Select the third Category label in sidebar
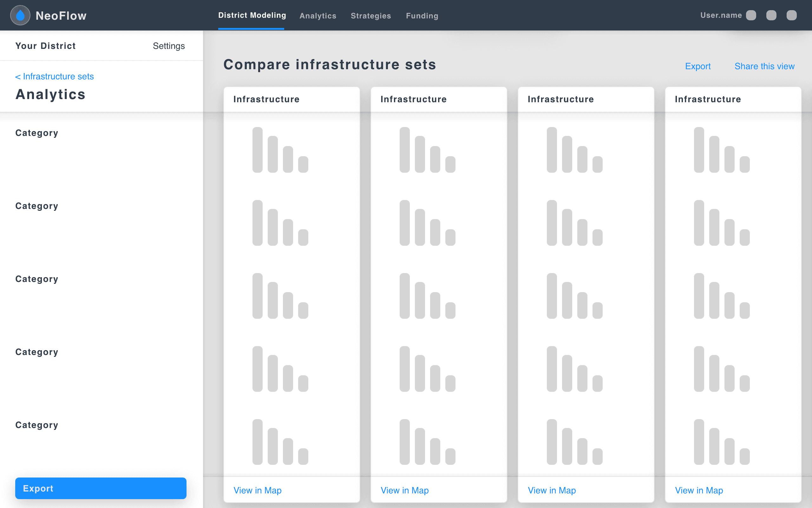This screenshot has height=508, width=812. [36, 279]
